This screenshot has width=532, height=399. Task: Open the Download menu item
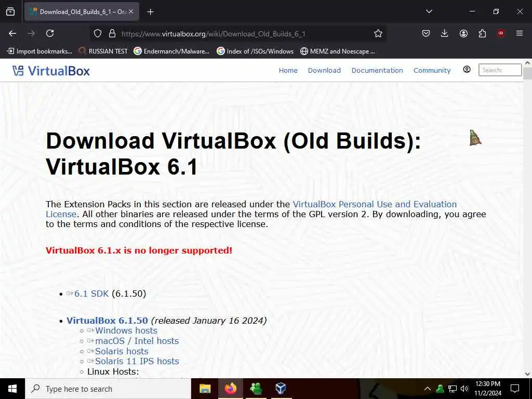coord(324,70)
